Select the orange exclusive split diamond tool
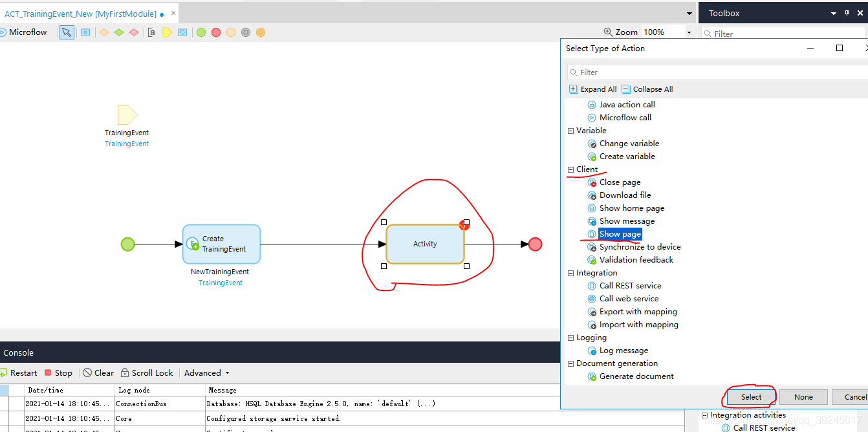 [x=103, y=32]
